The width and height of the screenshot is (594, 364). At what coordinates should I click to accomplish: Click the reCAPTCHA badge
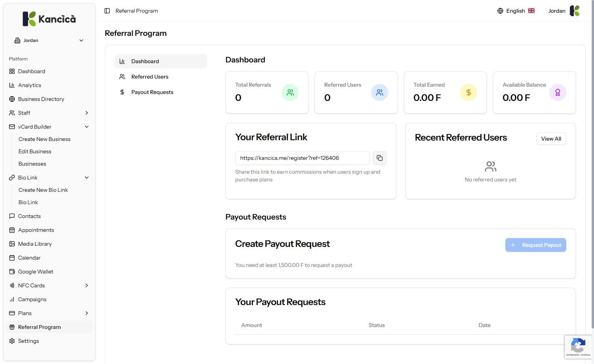[578, 347]
